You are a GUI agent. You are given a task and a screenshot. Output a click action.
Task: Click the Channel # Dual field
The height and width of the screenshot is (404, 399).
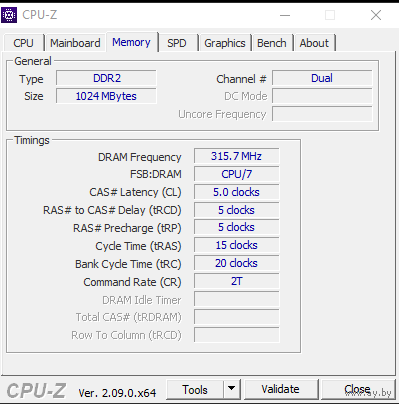[x=322, y=78]
